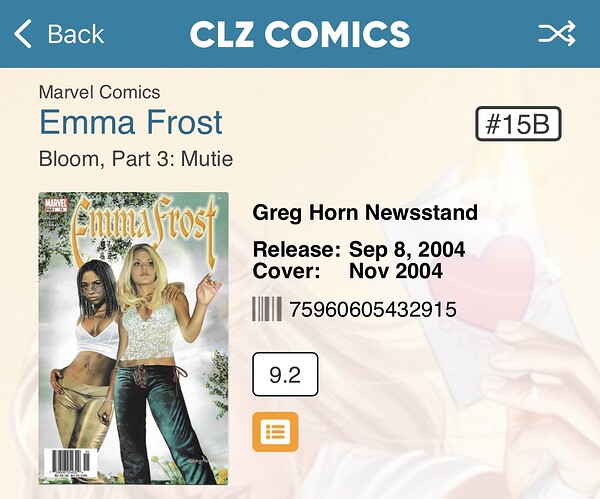Tap the Cover date Nov 2004
600x499 pixels.
coord(396,271)
